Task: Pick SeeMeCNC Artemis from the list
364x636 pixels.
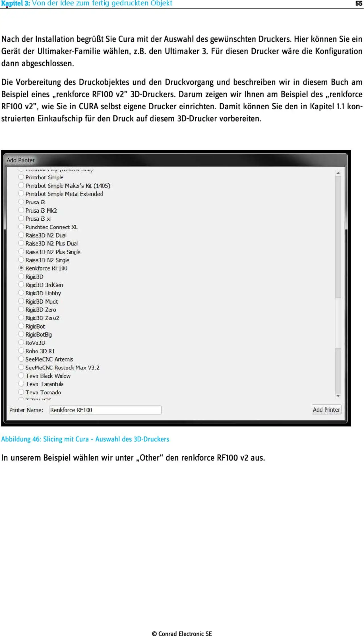Action: [x=21, y=359]
